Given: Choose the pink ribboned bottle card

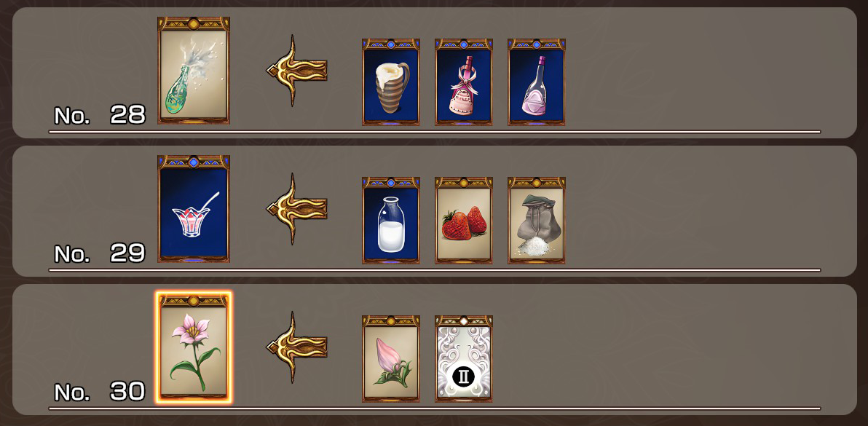Looking at the screenshot, I should (464, 82).
